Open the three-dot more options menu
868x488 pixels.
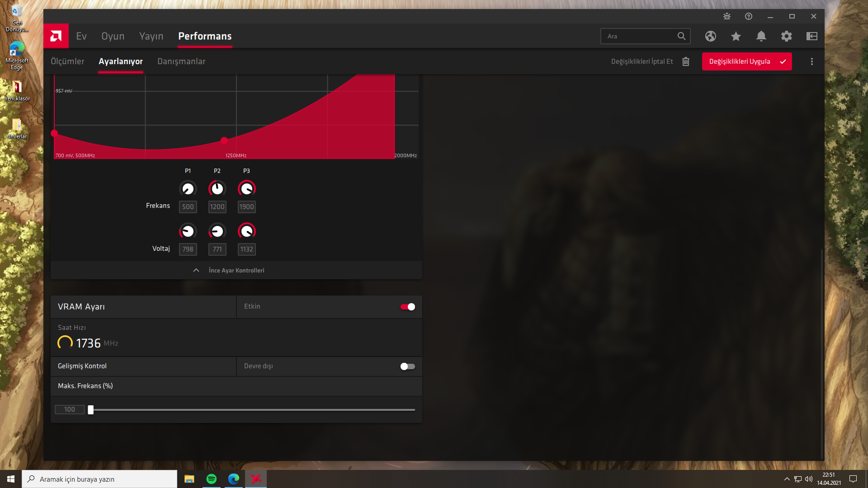[812, 61]
